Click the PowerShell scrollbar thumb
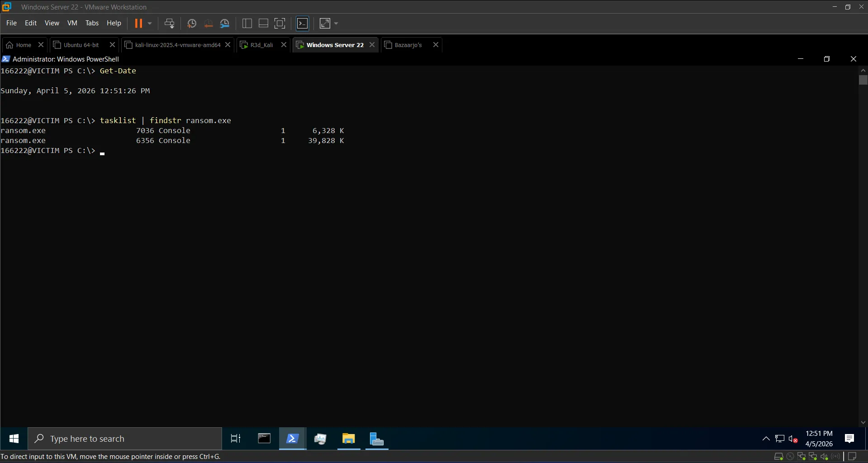 click(863, 80)
